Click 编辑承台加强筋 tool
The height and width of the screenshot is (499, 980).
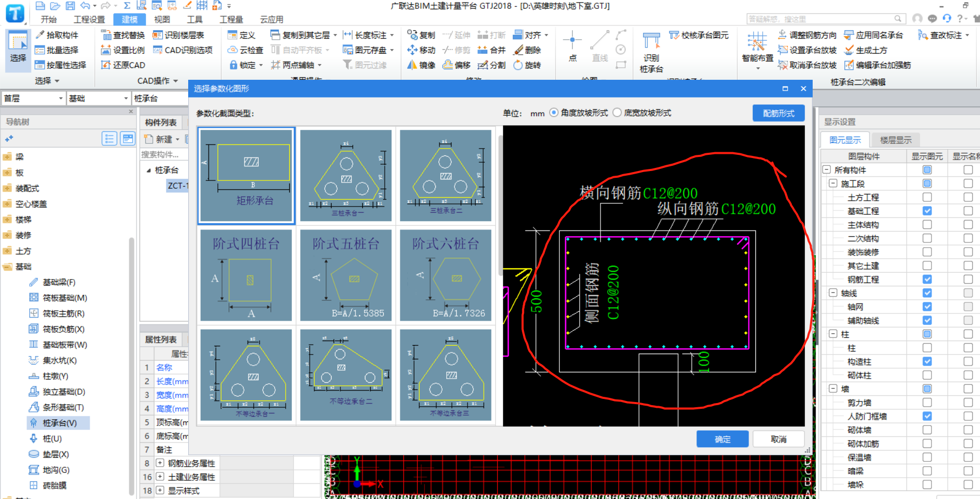coord(878,65)
